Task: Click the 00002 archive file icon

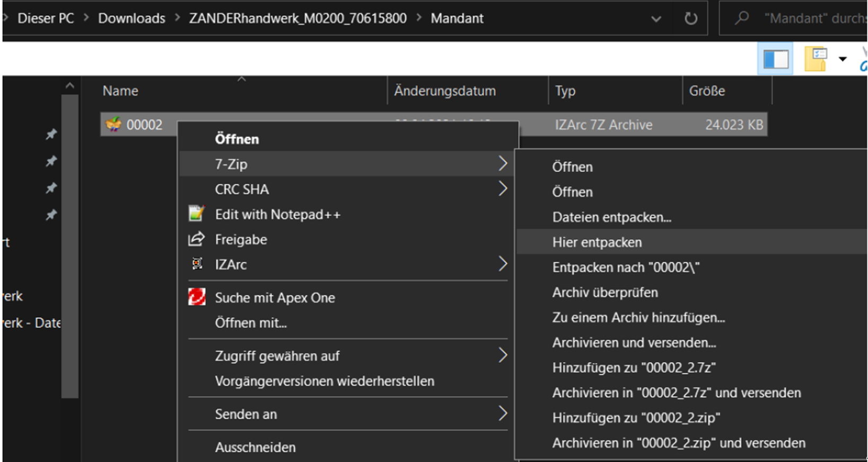Action: tap(113, 125)
